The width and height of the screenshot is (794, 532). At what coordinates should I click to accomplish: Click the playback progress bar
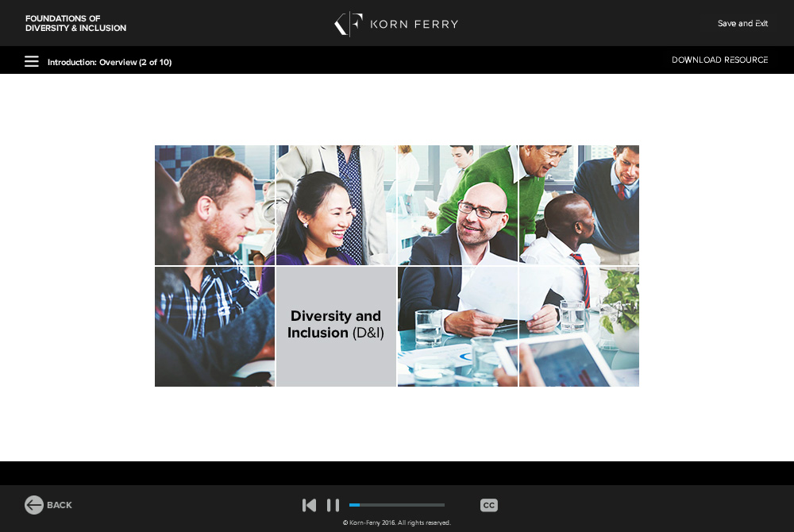coord(397,505)
